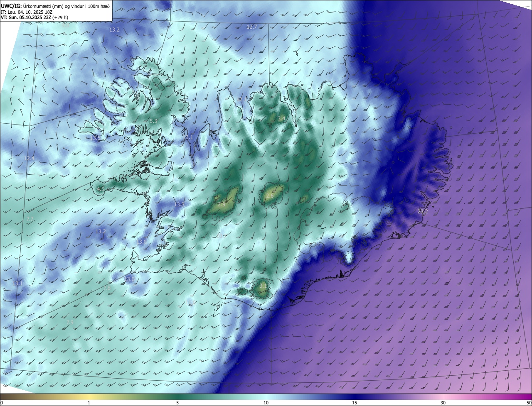The width and height of the screenshot is (532, 406).
Task: Click the 15 tick on the colour scale
Action: pos(355,403)
